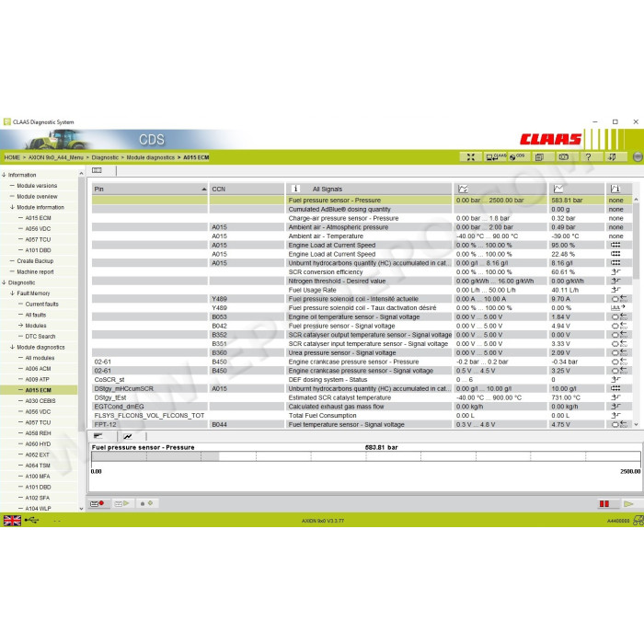Click the screenshot camera toolbar icon

click(564, 157)
